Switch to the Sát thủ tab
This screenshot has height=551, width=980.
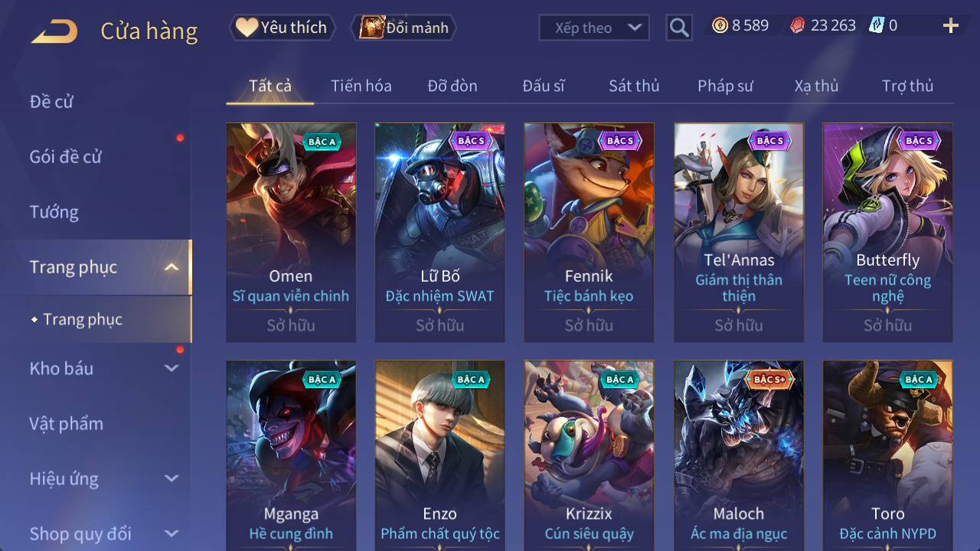tap(634, 86)
